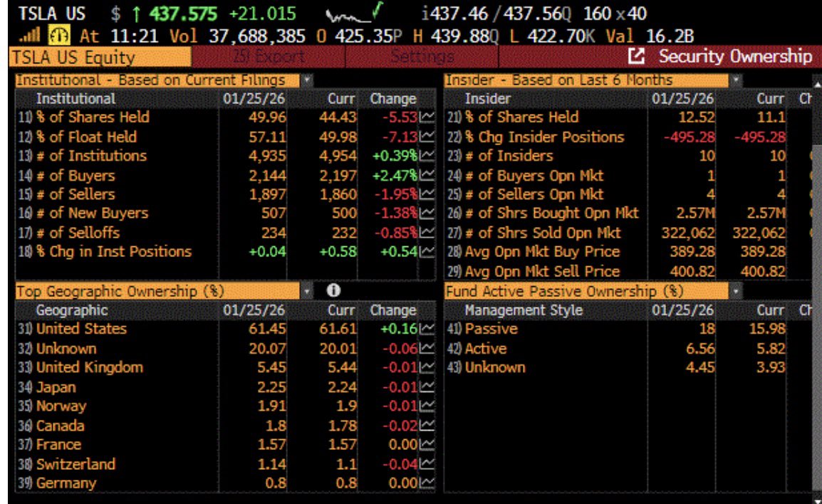Open chart icon for % Chg in Inst Positions

pyautogui.click(x=427, y=252)
